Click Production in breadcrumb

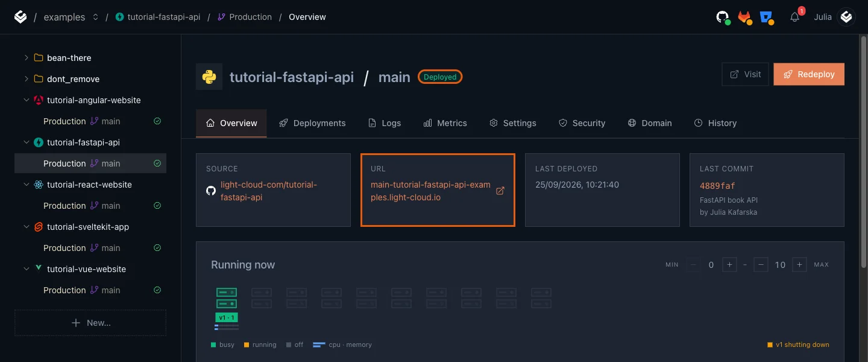pos(244,17)
